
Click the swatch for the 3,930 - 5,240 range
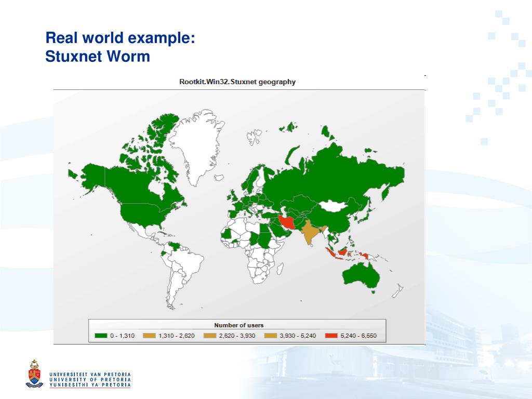click(x=270, y=336)
